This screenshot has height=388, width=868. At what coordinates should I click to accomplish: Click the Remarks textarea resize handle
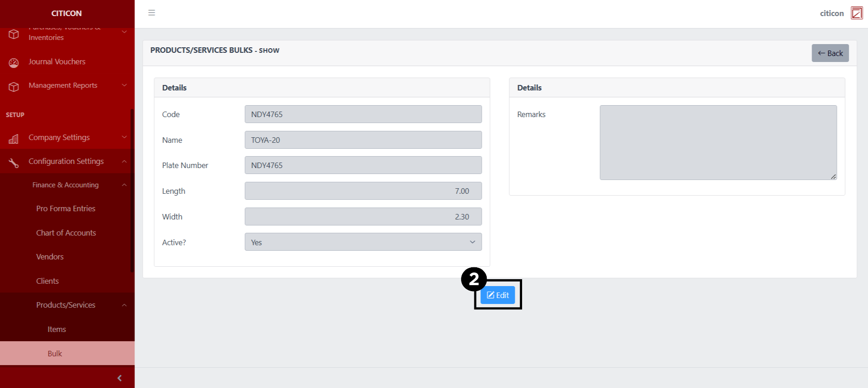click(833, 176)
